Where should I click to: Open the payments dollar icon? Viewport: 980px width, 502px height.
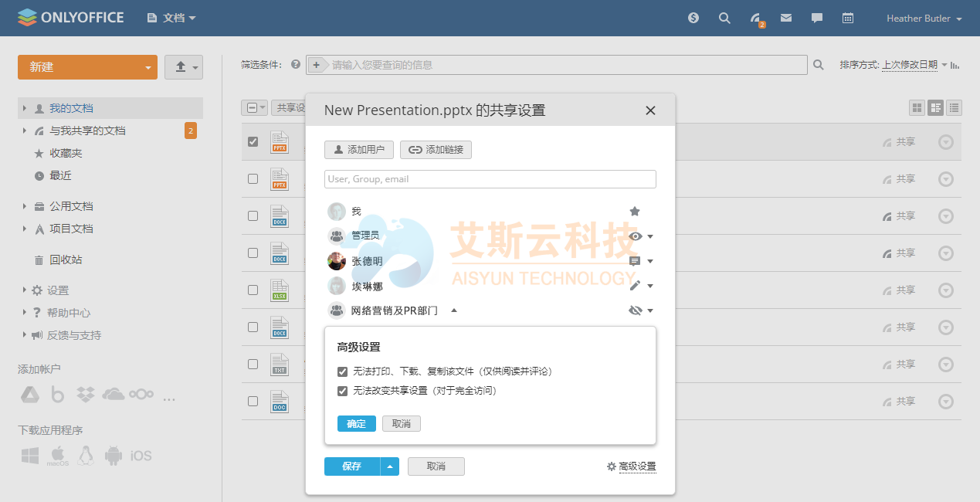click(x=693, y=18)
